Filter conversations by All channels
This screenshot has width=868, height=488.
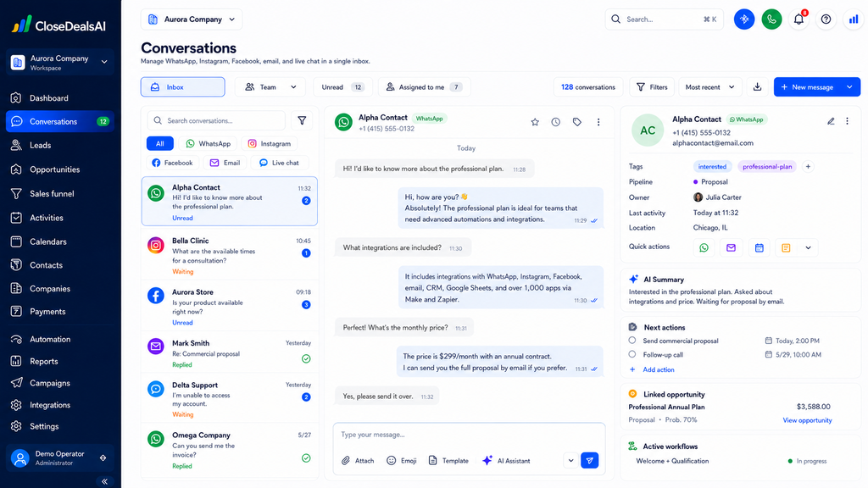coord(160,144)
